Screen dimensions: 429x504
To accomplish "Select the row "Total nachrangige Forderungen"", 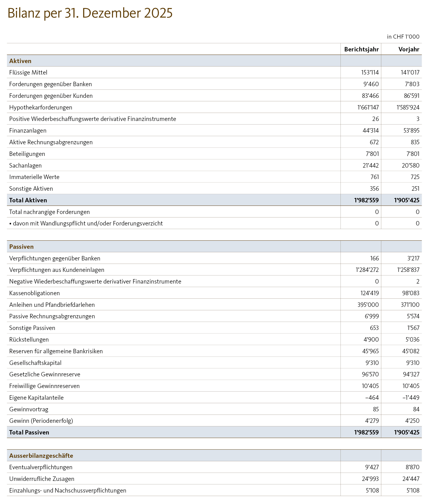I will pyautogui.click(x=49, y=212).
